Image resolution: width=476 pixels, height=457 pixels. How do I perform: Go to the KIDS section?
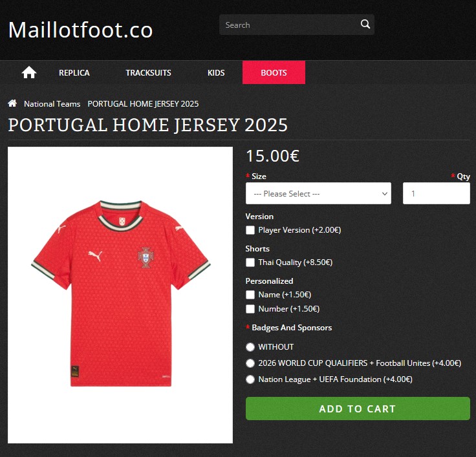pos(216,73)
